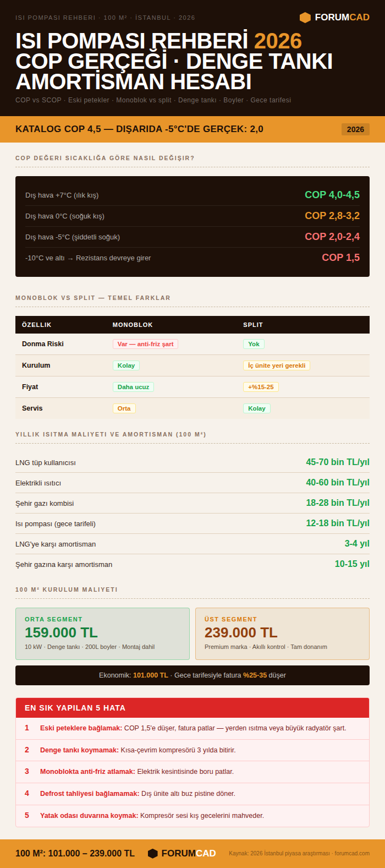The height and width of the screenshot is (868, 385).
Task: Select mistake number 2 Denge tankı row
Action: point(193,750)
